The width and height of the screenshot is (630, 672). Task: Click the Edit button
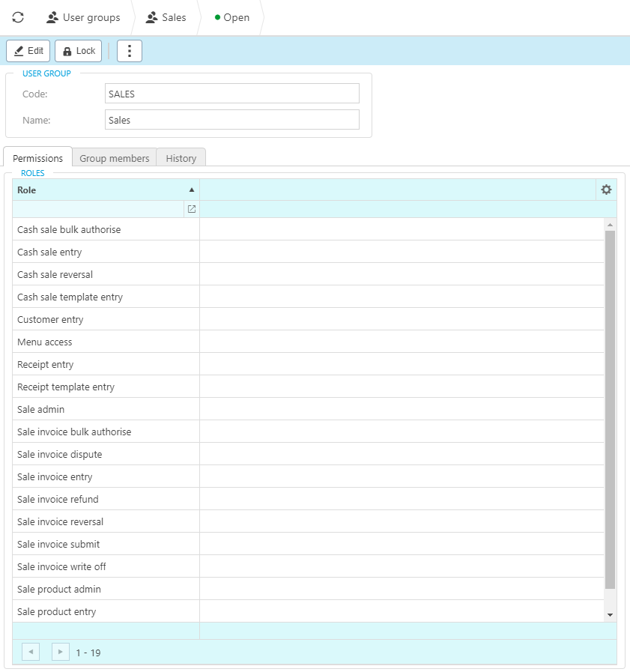tap(28, 51)
